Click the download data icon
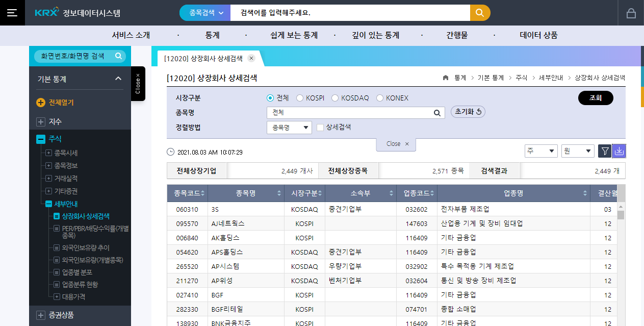Image resolution: width=644 pixels, height=326 pixels. coord(619,151)
